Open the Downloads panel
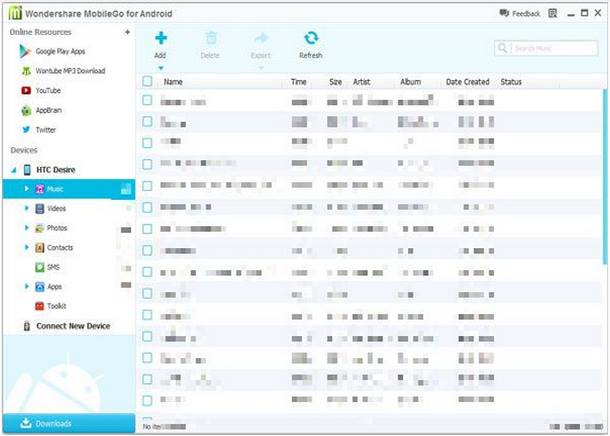Image resolution: width=610 pixels, height=436 pixels. [69, 423]
